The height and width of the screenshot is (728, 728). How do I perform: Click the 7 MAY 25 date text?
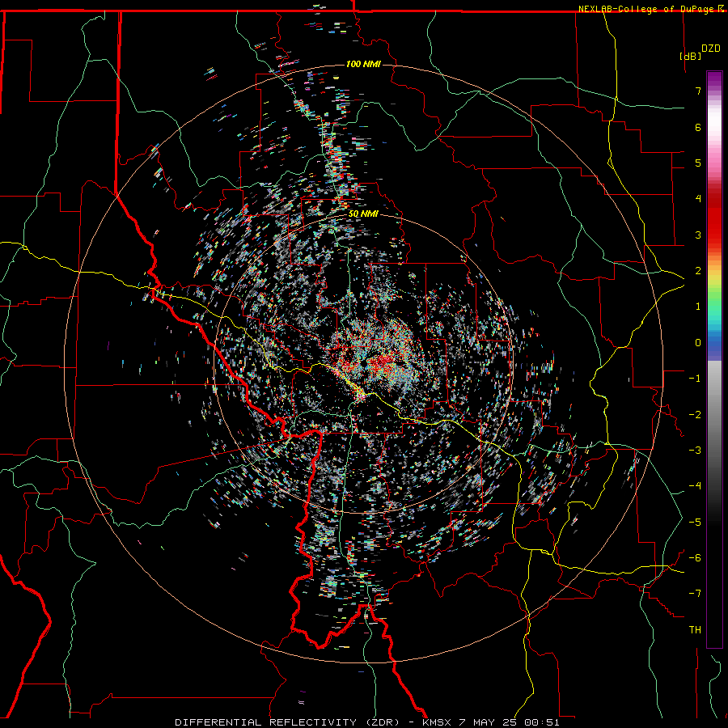point(489,722)
